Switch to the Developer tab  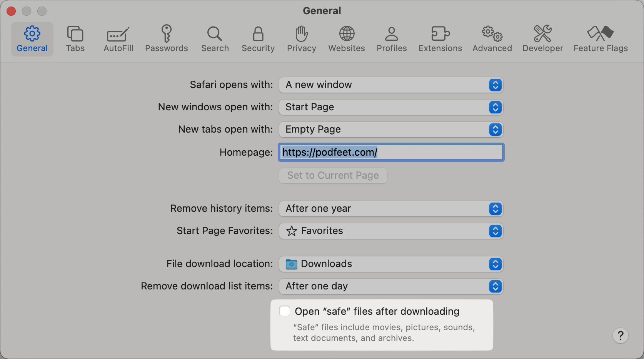[542, 39]
